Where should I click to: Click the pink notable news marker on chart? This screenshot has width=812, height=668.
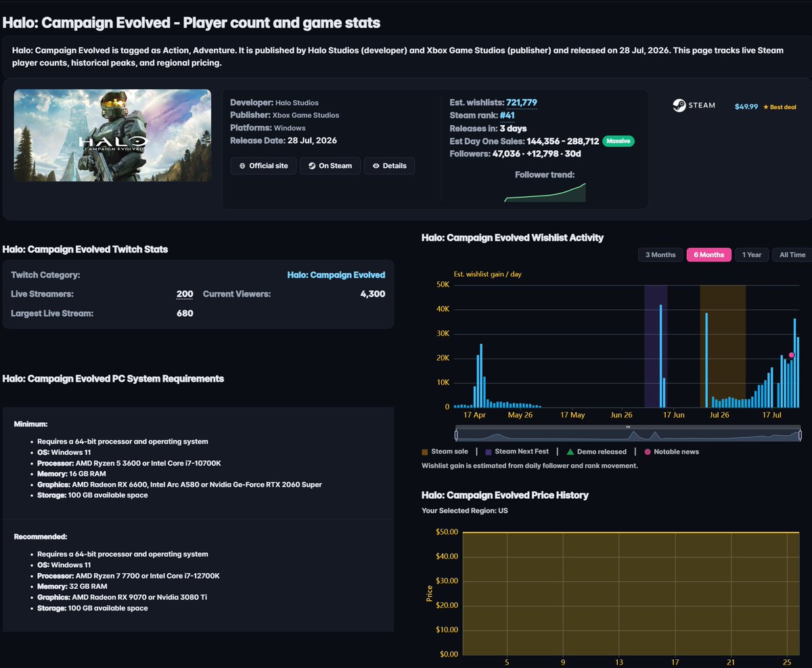pos(791,355)
